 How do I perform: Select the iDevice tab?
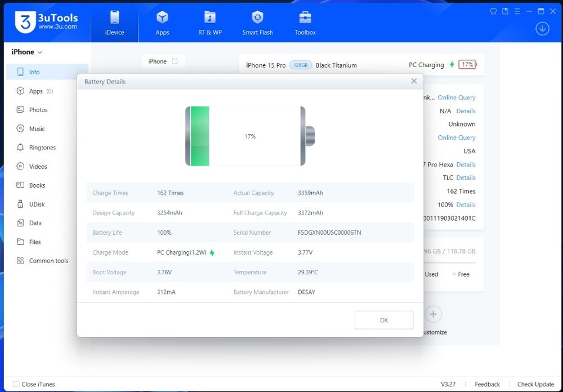click(x=114, y=23)
